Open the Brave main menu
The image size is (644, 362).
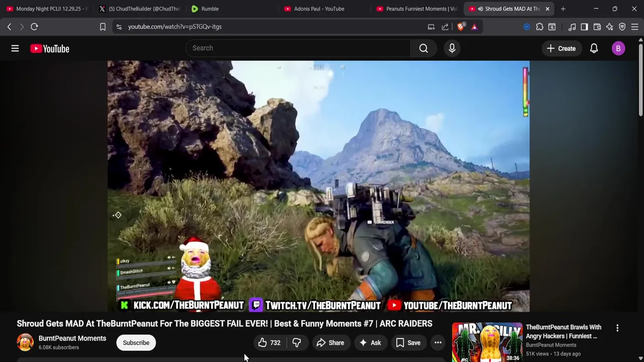point(635,27)
